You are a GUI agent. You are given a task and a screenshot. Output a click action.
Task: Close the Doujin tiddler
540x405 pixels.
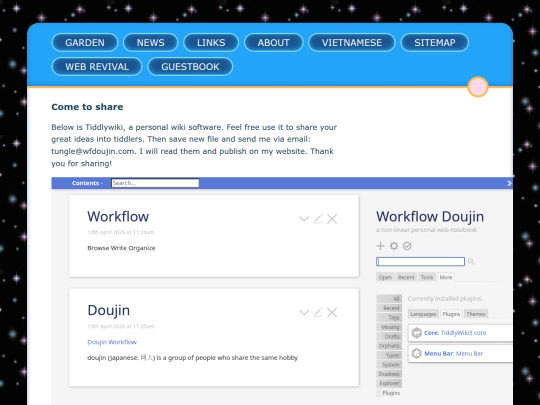point(332,313)
